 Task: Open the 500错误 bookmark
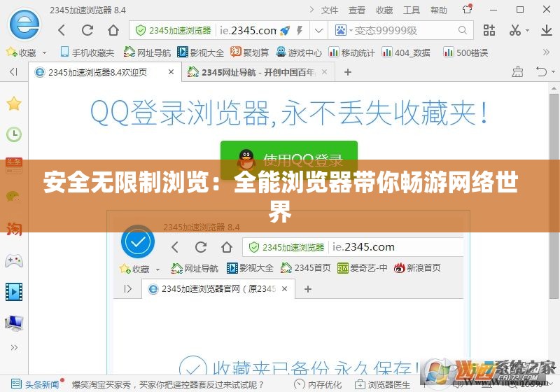click(465, 52)
